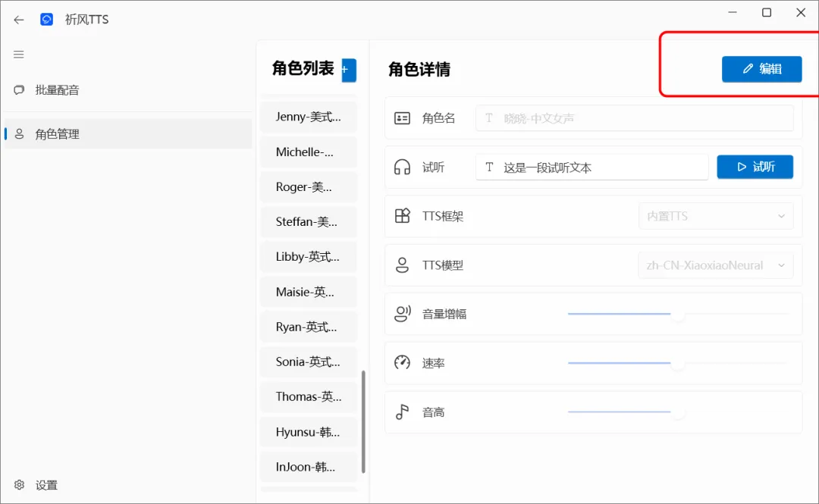The width and height of the screenshot is (819, 504).
Task: Add a new role with plus button
Action: click(349, 70)
